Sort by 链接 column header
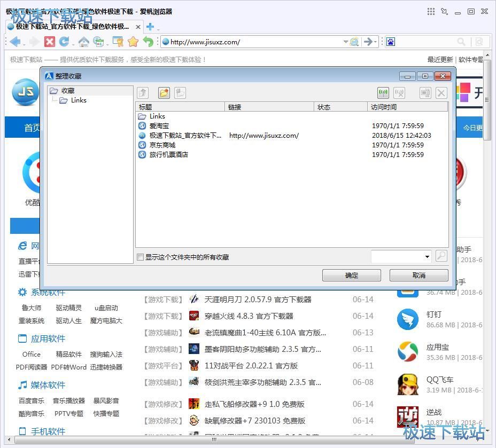 coord(269,107)
